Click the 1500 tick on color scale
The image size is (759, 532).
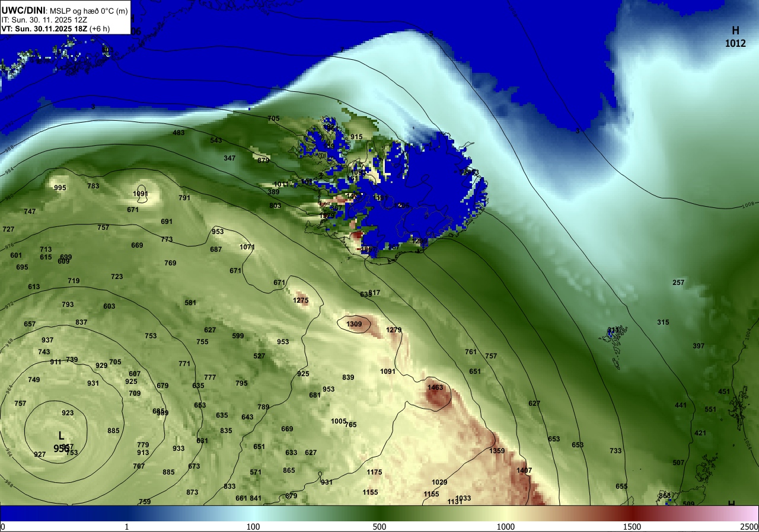tap(632, 527)
